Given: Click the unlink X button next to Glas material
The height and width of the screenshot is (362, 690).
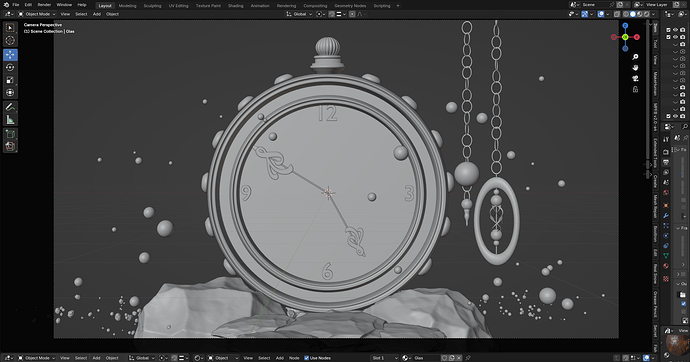Looking at the screenshot, I should [458, 358].
